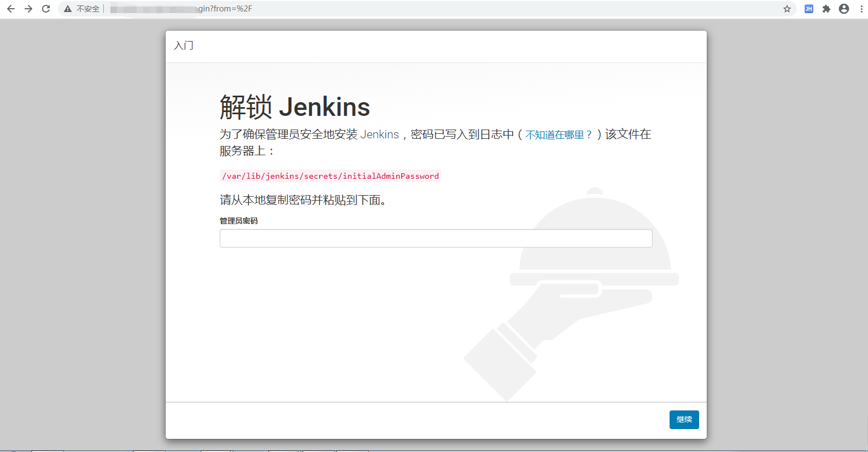
Task: Click the 入门 dialog title
Action: click(x=184, y=45)
